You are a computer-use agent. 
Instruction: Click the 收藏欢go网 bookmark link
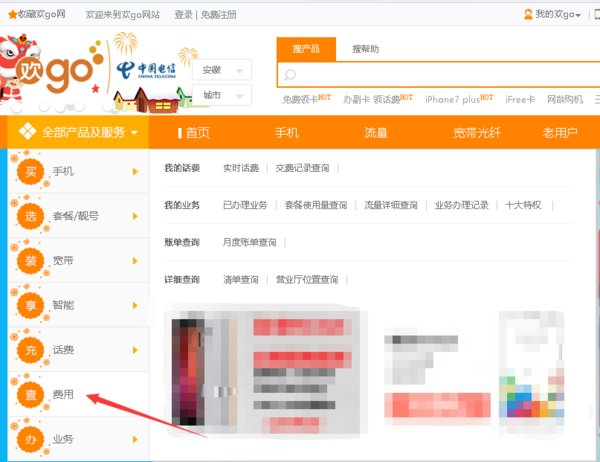pos(42,15)
